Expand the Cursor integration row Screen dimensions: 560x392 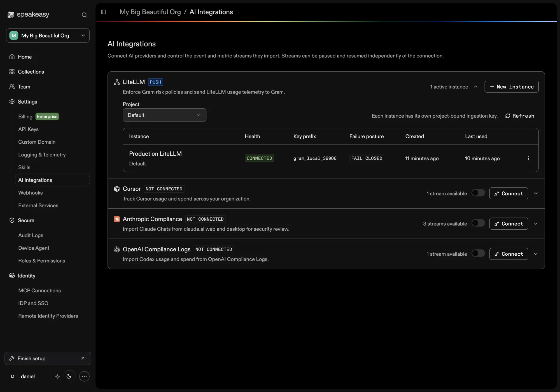[x=536, y=193]
